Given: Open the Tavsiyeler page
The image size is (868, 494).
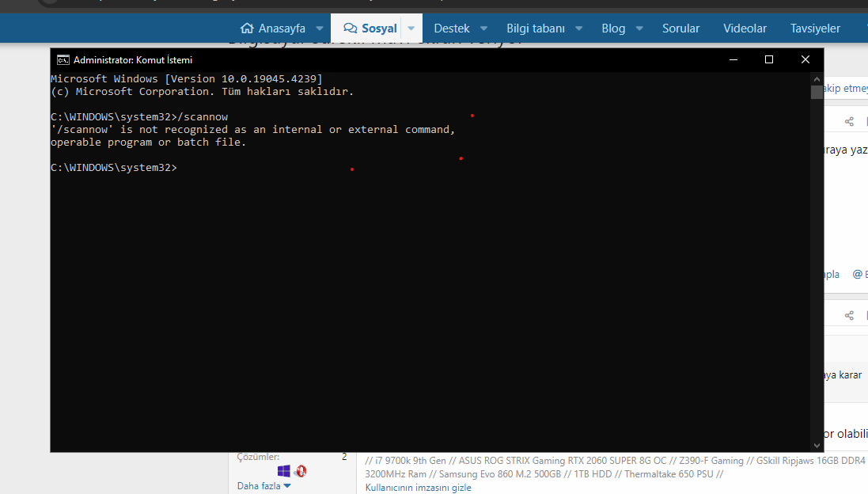Looking at the screenshot, I should coord(815,28).
